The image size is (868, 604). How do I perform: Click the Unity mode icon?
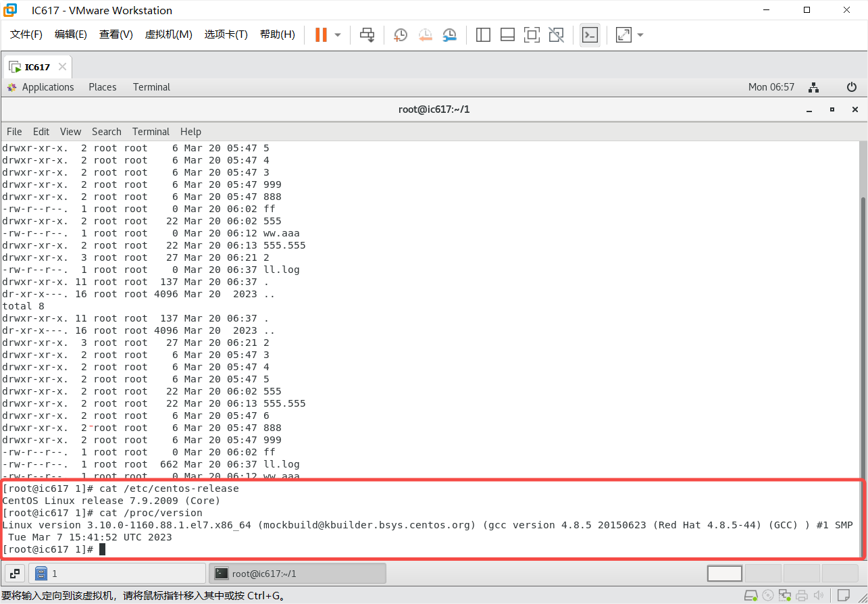[556, 34]
